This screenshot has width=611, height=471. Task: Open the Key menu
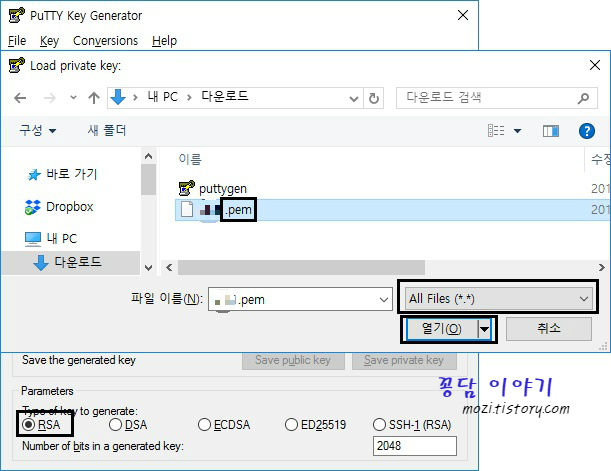pyautogui.click(x=49, y=41)
